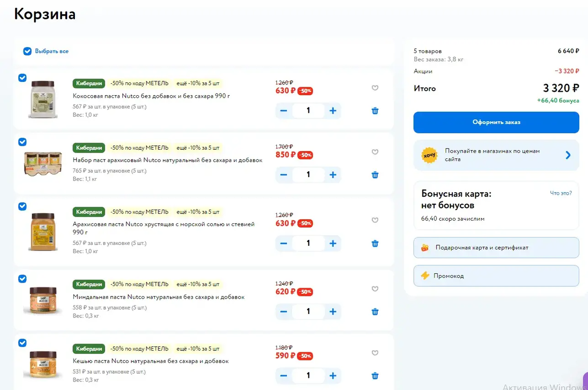Image resolution: width=588 pixels, height=390 pixels.
Task: Add one more crunchy peanut paste
Action: pyautogui.click(x=333, y=243)
